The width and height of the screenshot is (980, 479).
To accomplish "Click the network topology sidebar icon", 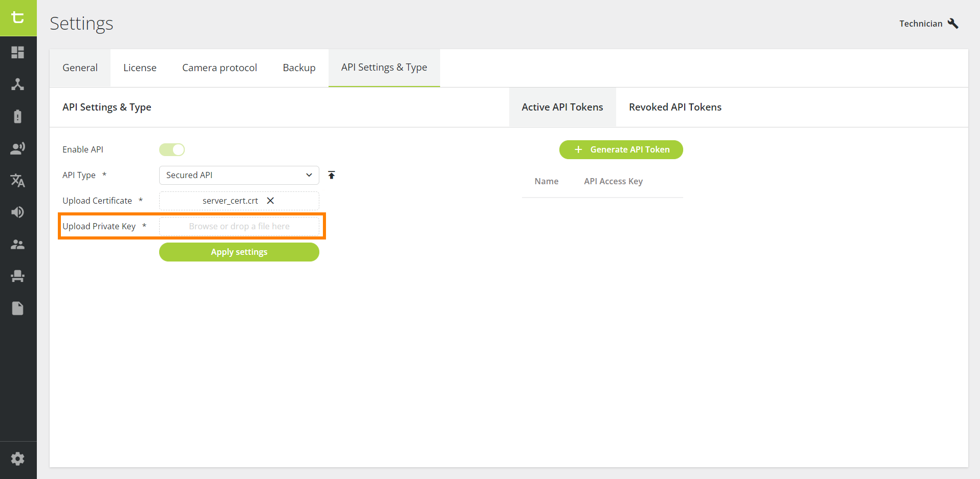I will coord(18,84).
